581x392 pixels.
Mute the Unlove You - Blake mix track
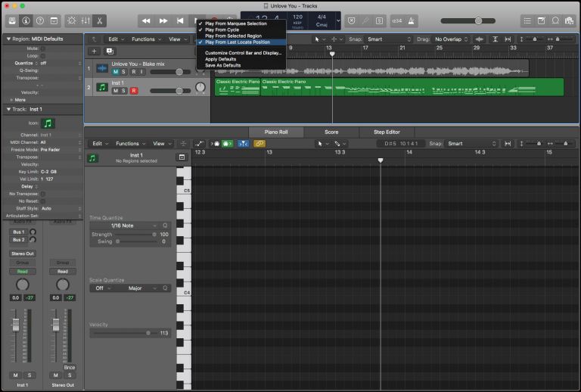[116, 72]
